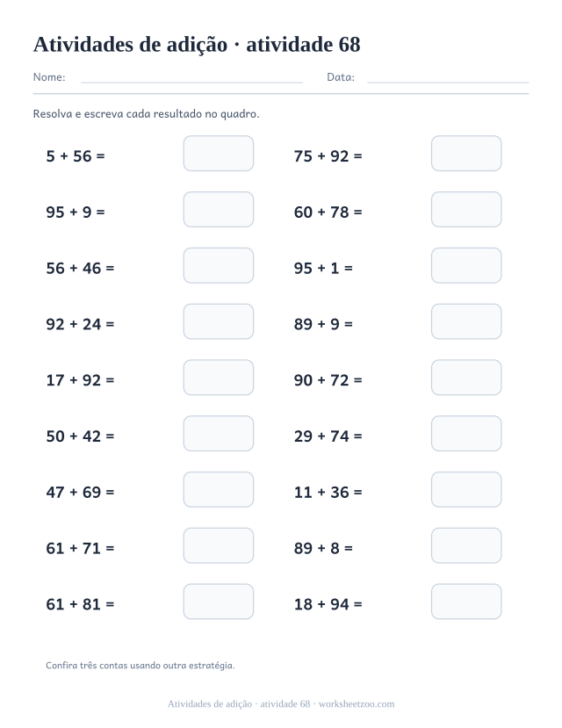
Task: Click the answer box for 56 + 46
Action: tap(218, 265)
